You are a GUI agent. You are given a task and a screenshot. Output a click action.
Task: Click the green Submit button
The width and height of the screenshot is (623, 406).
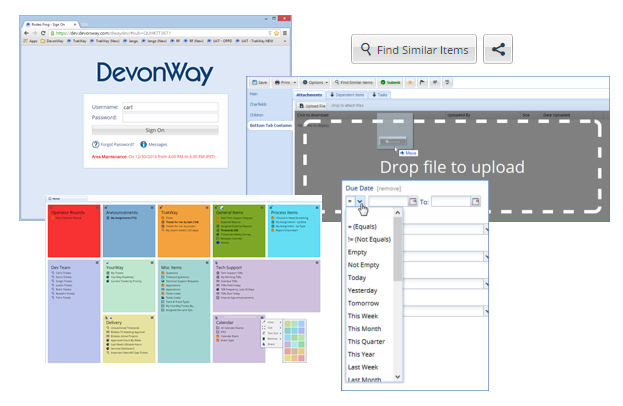pos(390,83)
